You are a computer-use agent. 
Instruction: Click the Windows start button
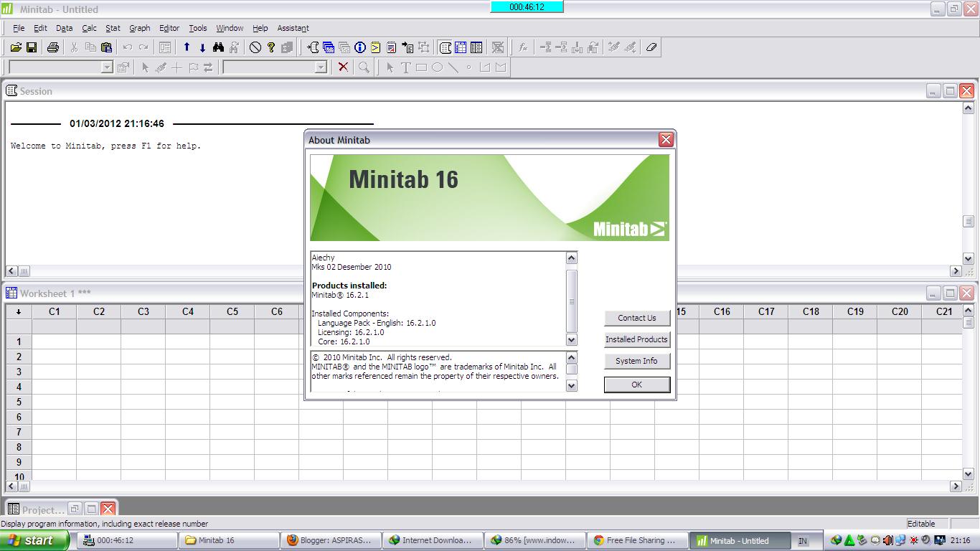point(34,540)
